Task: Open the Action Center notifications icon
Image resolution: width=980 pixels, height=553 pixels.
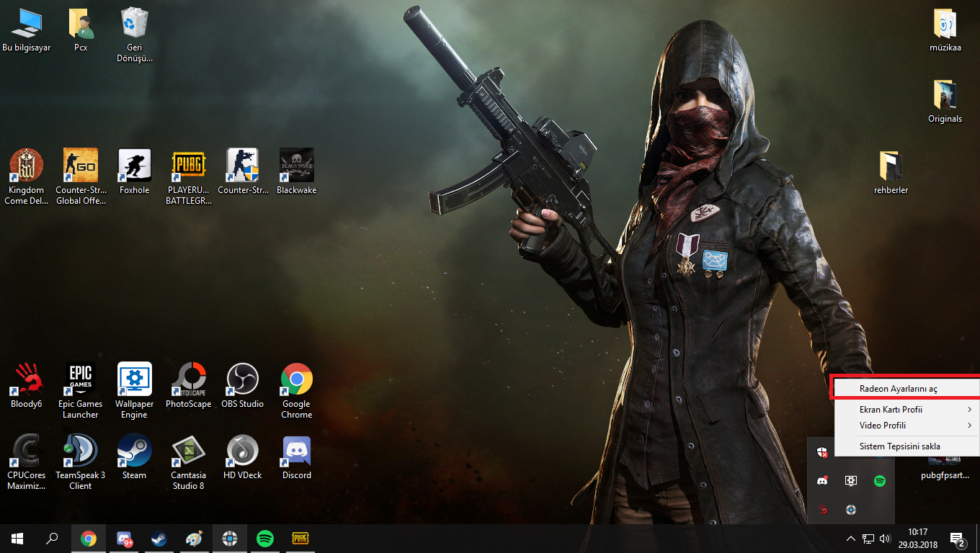Action: click(x=958, y=539)
